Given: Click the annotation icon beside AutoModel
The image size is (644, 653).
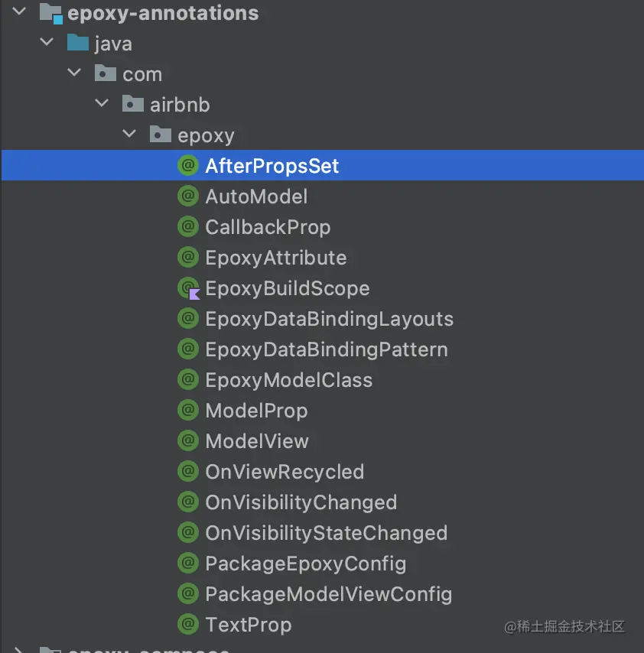Looking at the screenshot, I should 188,197.
